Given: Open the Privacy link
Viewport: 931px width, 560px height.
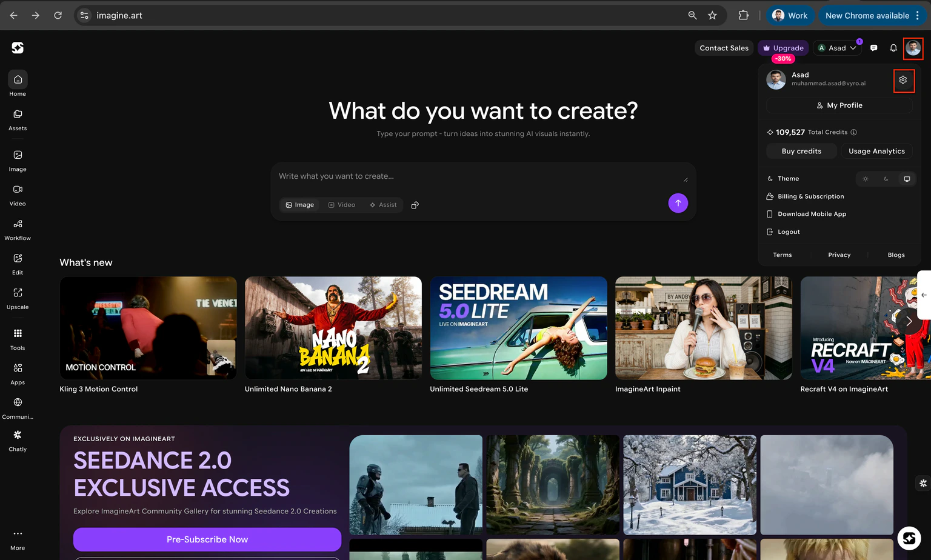Looking at the screenshot, I should [x=839, y=255].
